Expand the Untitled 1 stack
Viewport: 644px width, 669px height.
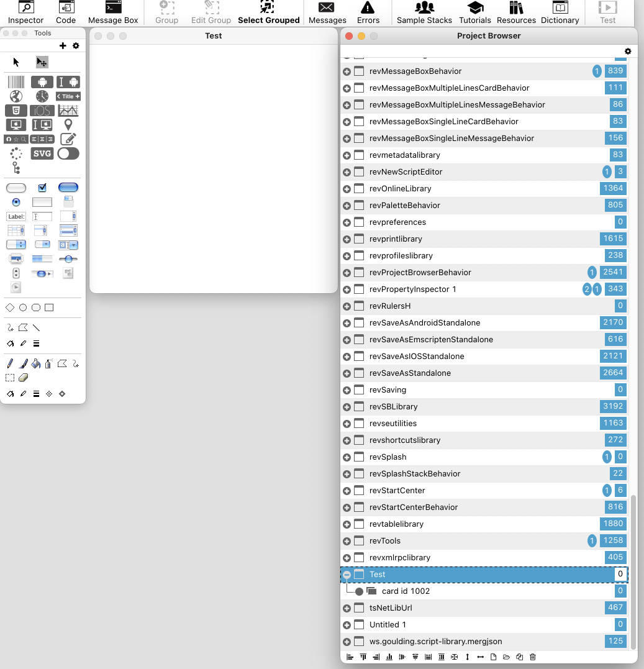[x=347, y=625]
